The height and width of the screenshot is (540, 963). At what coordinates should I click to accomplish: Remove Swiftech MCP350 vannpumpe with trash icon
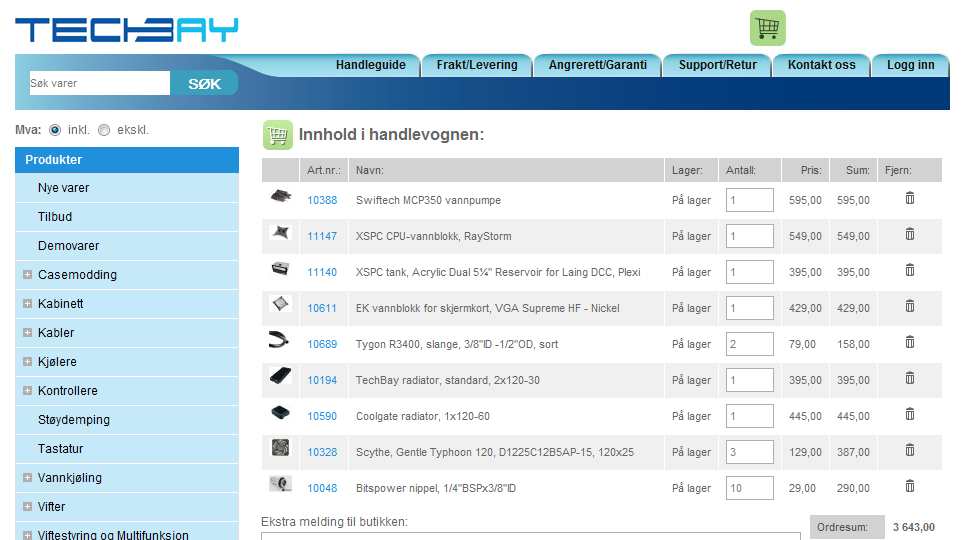click(910, 198)
